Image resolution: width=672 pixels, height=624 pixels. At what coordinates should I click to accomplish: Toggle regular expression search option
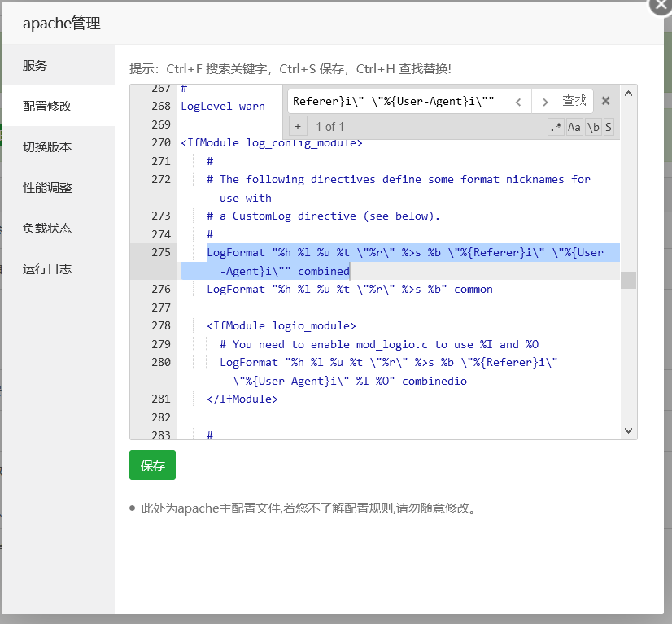tap(555, 127)
